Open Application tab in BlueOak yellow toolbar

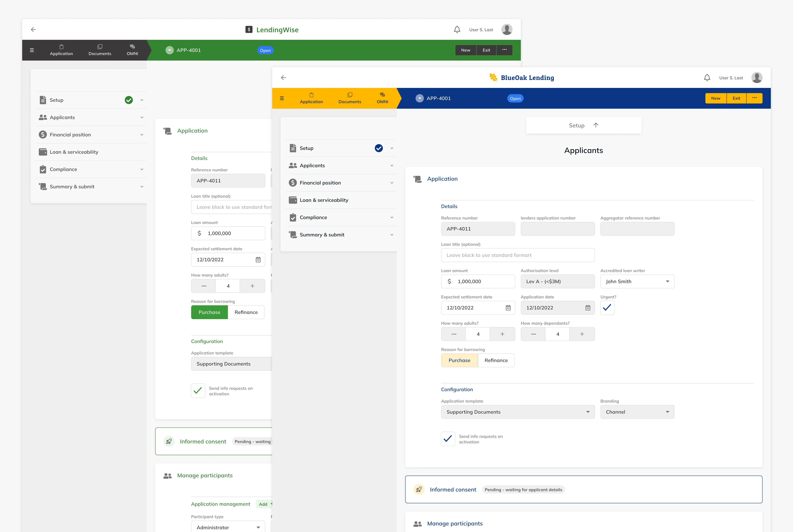coord(311,98)
